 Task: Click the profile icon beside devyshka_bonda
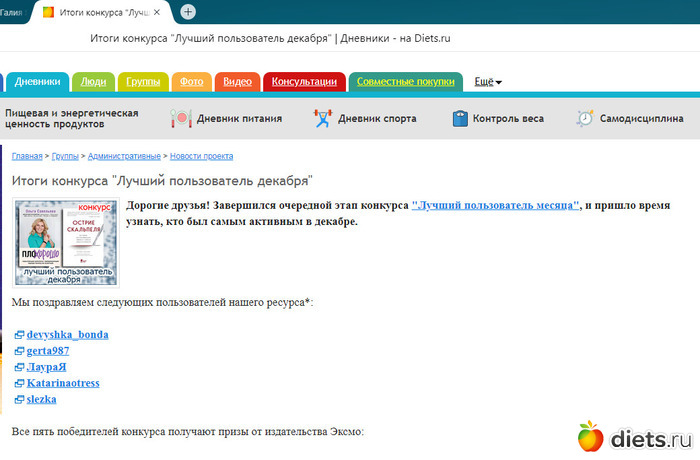[19, 335]
